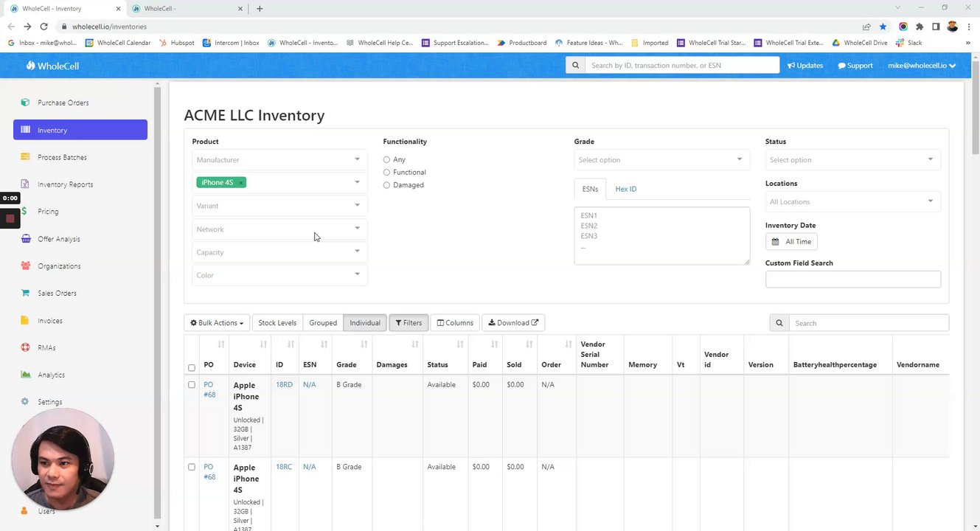Image resolution: width=980 pixels, height=531 pixels.
Task: Select the Functional radio button
Action: pyautogui.click(x=386, y=173)
